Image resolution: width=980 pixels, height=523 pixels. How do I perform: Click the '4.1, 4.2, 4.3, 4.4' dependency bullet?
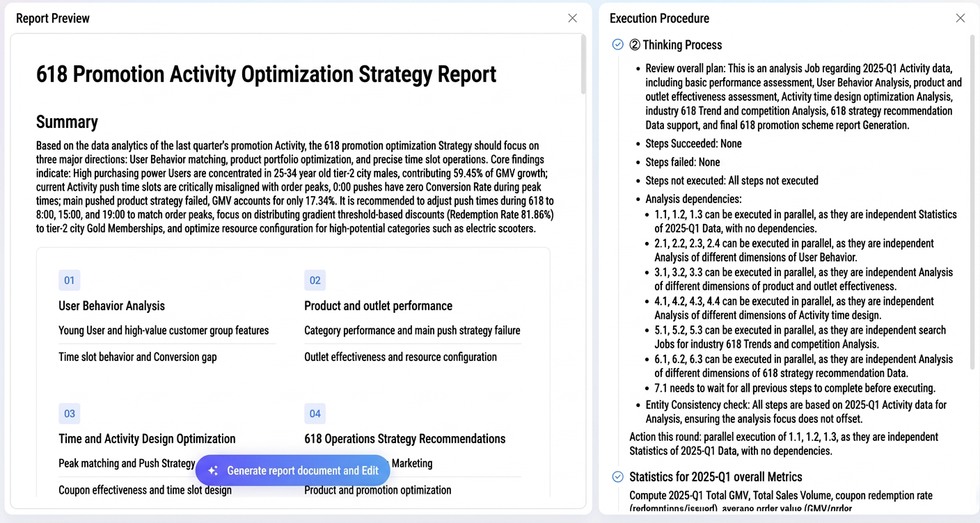[x=794, y=308]
